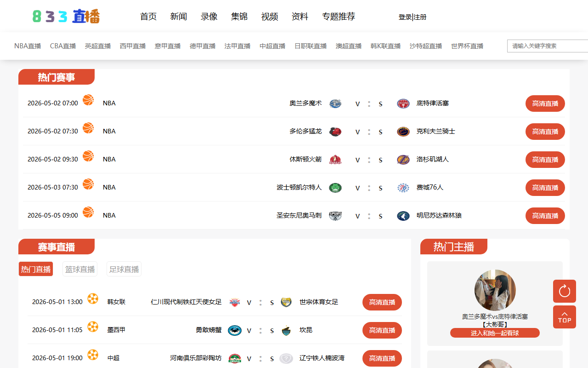The image size is (588, 368).
Task: Focus the 请输入关键字搜索 search field
Action: (548, 46)
